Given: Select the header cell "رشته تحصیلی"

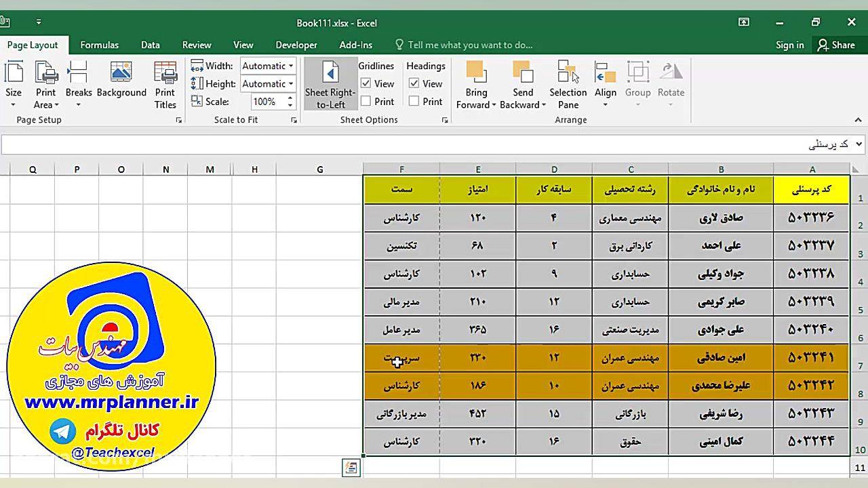Looking at the screenshot, I should 631,190.
